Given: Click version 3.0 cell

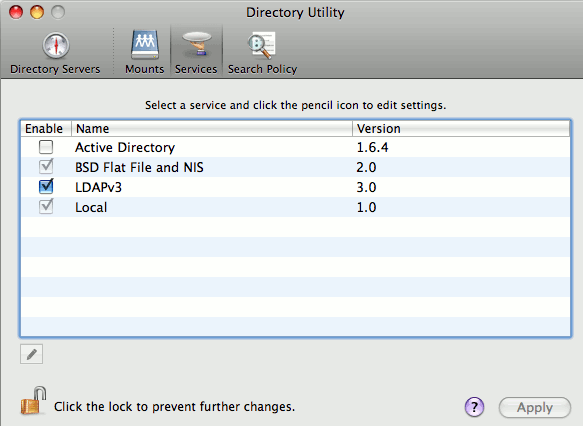Looking at the screenshot, I should [366, 187].
